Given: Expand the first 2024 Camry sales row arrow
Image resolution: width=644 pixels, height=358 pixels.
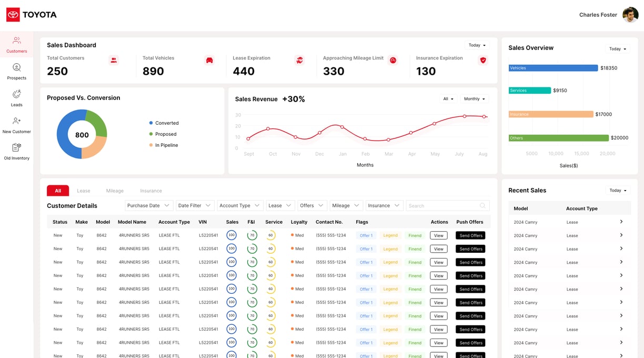Looking at the screenshot, I should (621, 222).
